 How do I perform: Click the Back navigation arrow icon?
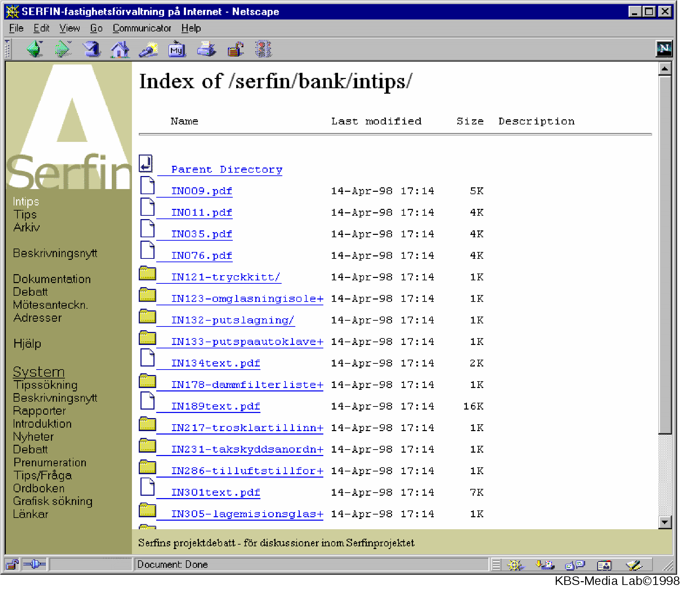tap(35, 49)
